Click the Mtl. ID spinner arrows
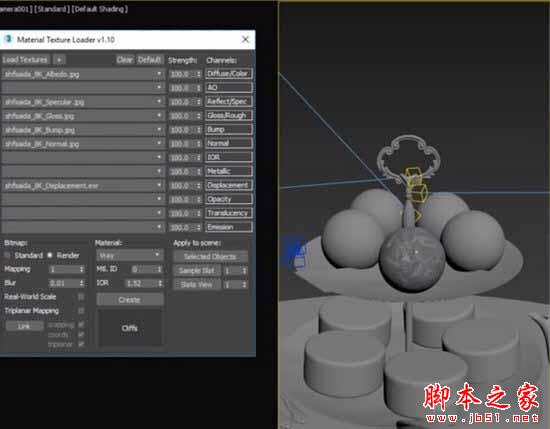This screenshot has width=550, height=429. tap(160, 269)
